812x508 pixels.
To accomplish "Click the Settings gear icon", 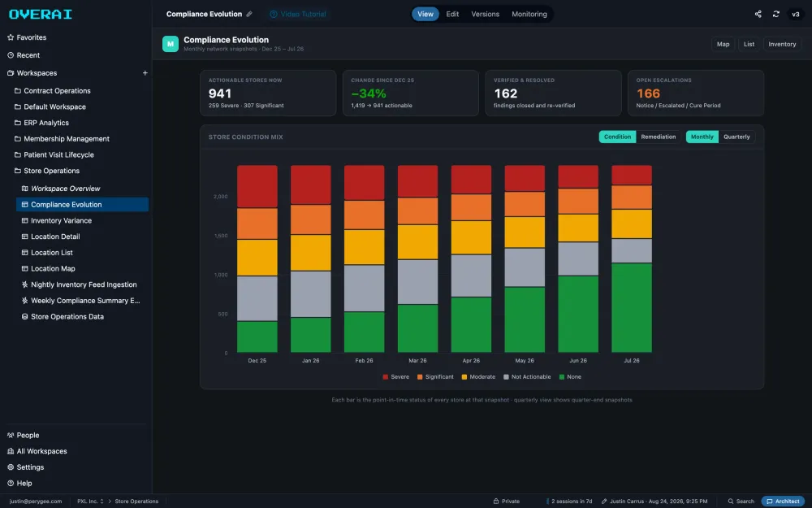I will point(11,467).
